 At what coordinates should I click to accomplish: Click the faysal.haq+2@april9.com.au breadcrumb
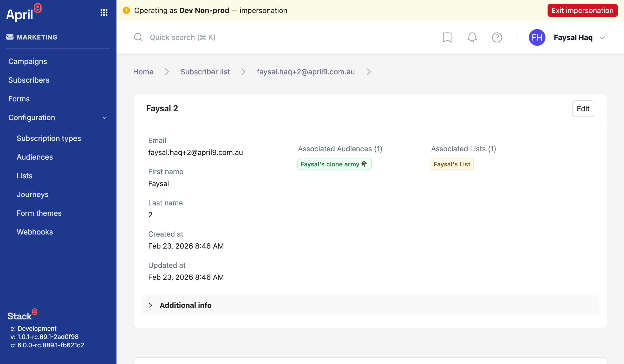point(306,72)
